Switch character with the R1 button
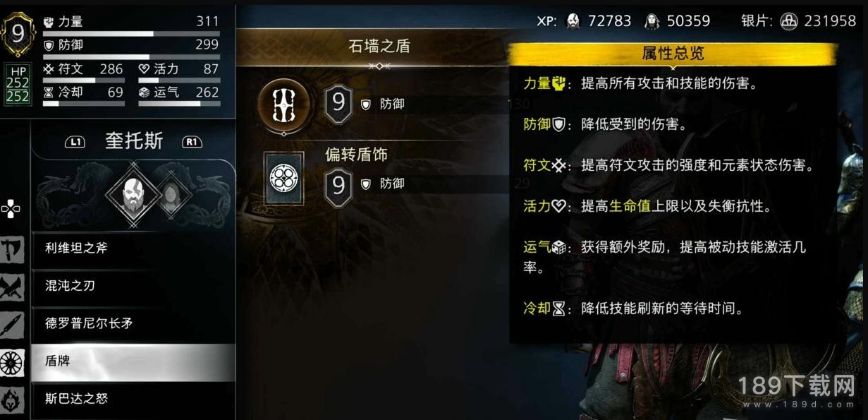The width and height of the screenshot is (868, 420). pos(192,142)
